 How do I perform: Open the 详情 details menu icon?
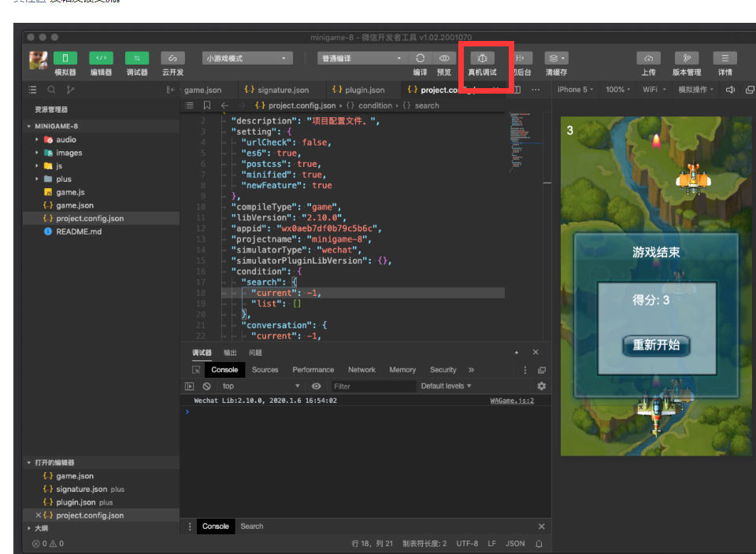click(724, 58)
